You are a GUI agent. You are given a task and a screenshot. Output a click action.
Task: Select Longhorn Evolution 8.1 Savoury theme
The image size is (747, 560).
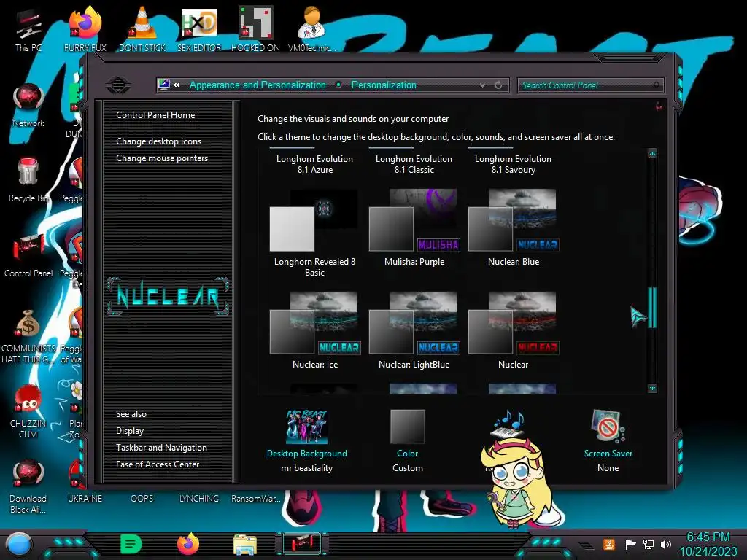coord(513,164)
